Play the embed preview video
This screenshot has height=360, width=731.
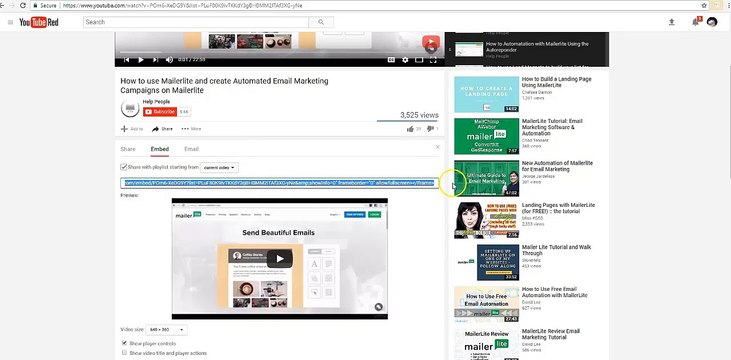(279, 259)
